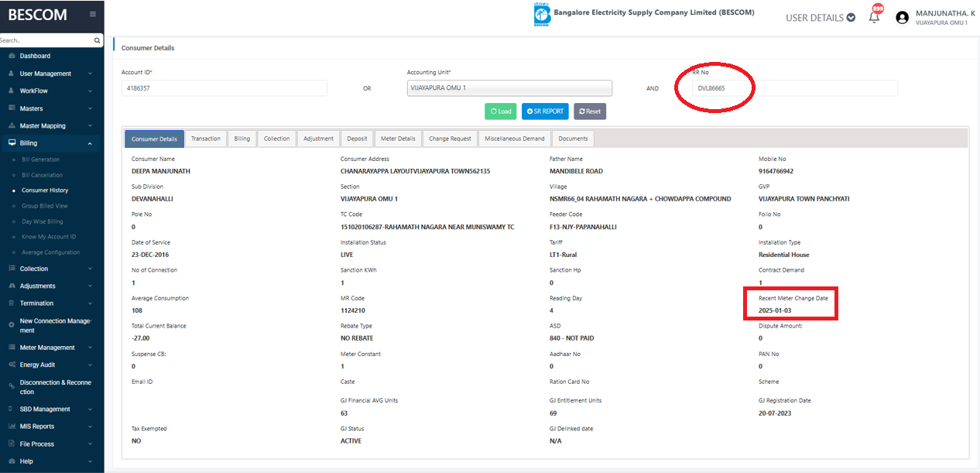Click the Collection list icon
Image resolution: width=980 pixels, height=473 pixels.
click(12, 269)
